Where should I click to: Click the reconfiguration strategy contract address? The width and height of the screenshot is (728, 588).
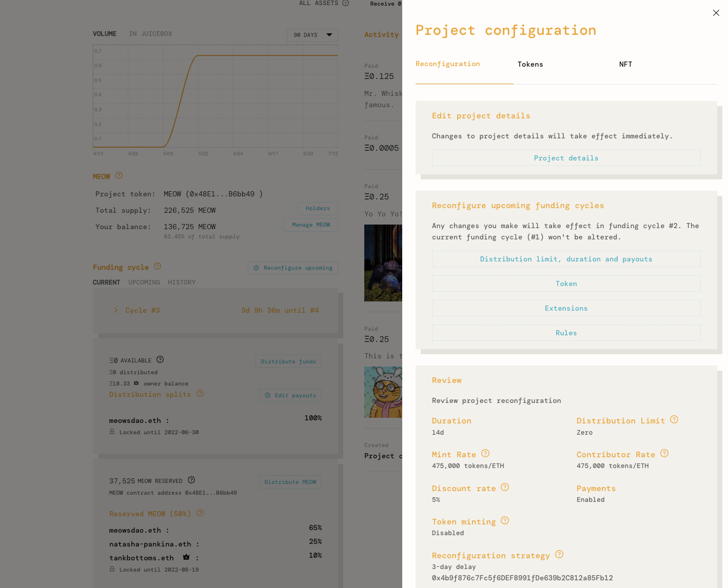point(522,578)
